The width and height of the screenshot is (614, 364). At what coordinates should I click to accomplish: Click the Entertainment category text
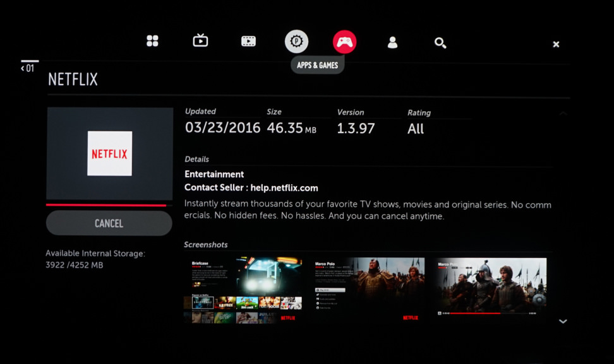coord(214,174)
